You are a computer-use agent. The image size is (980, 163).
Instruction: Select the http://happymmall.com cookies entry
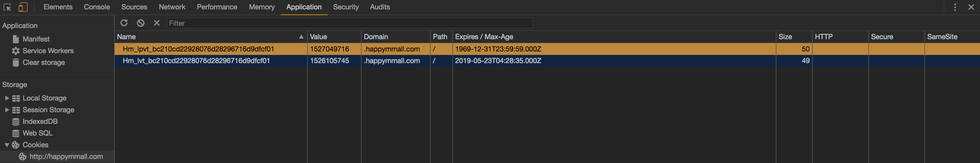point(66,157)
